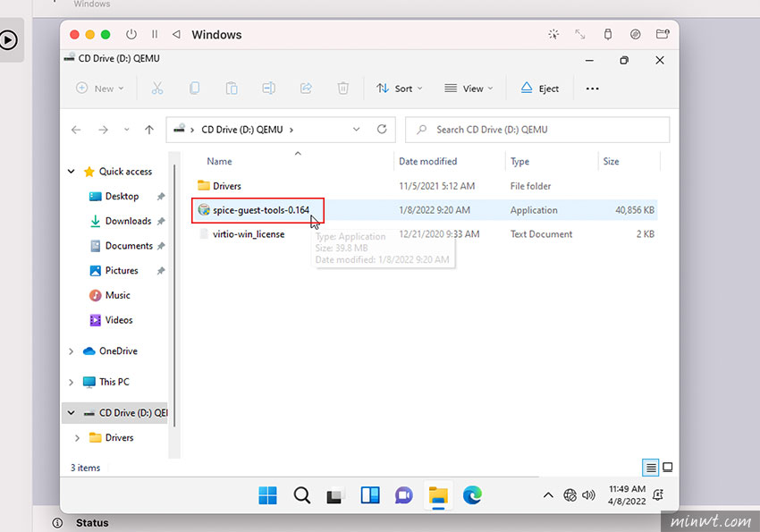
Task: Expand the This PC tree node
Action: click(71, 383)
